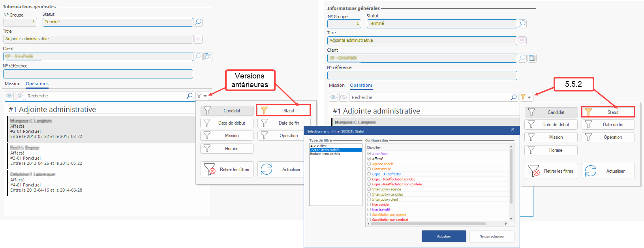The height and width of the screenshot is (248, 644).
Task: Open the orange funnel filter dropdown on the right
Action: click(x=526, y=97)
